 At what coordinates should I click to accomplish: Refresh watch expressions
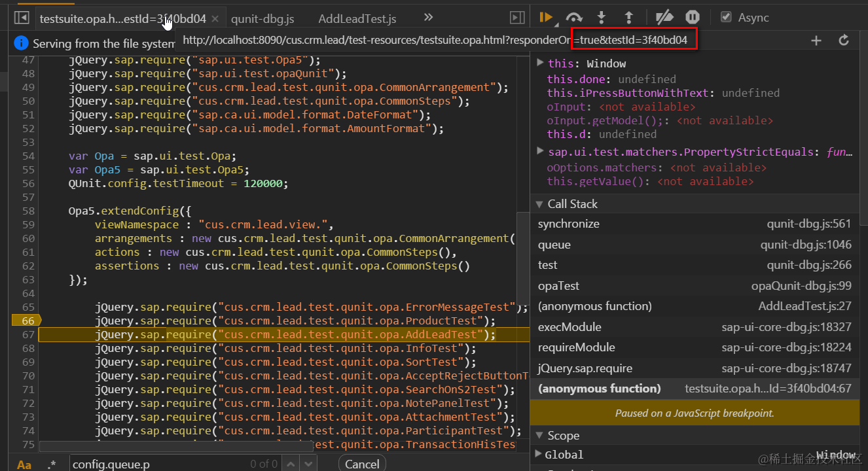click(x=844, y=41)
